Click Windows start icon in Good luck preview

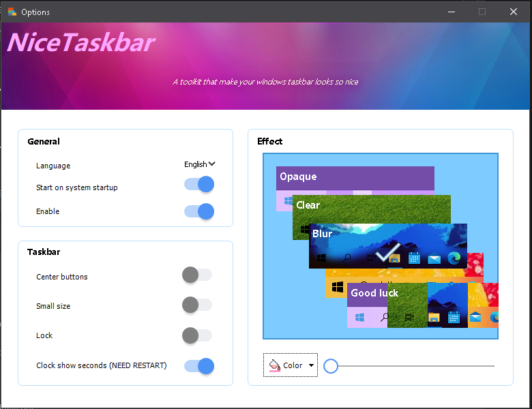(359, 318)
